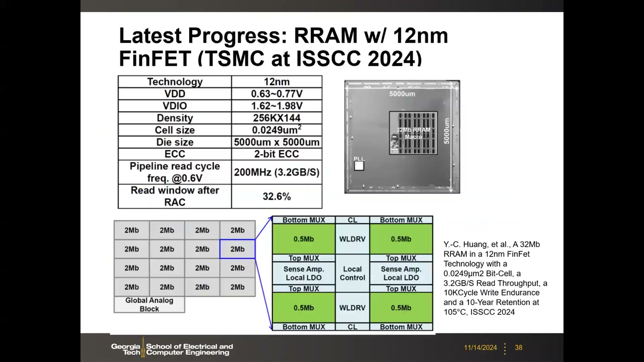
Task: Click the '5000um x 5000um' table value
Action: click(277, 142)
